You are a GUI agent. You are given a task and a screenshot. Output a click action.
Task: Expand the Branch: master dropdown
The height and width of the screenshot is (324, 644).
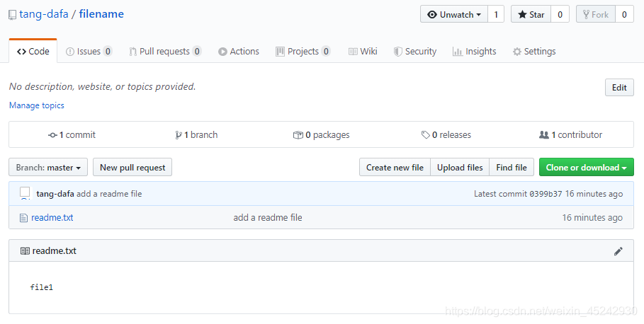point(48,168)
